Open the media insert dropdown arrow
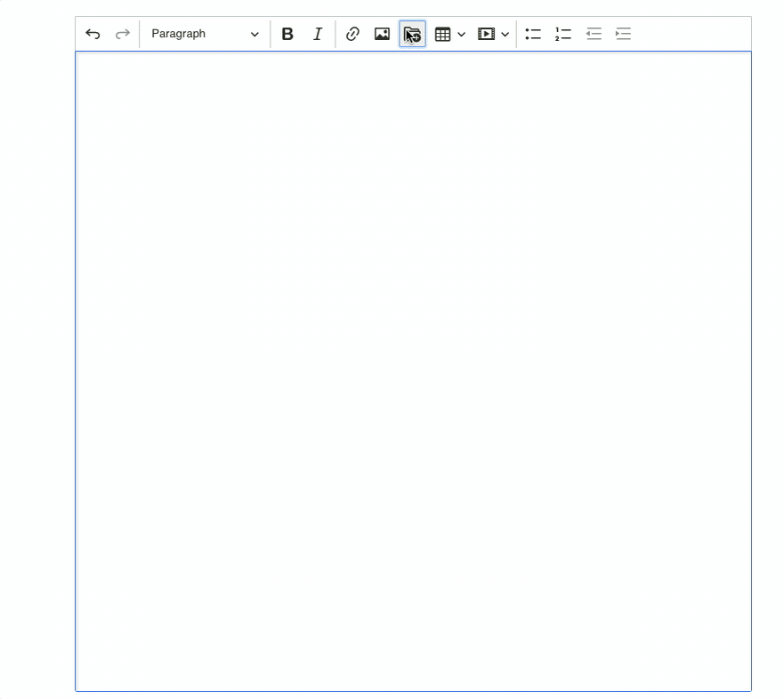 click(505, 34)
